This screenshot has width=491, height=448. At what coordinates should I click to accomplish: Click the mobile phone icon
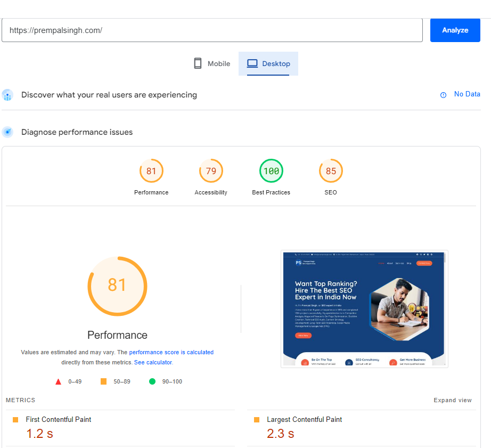[198, 63]
